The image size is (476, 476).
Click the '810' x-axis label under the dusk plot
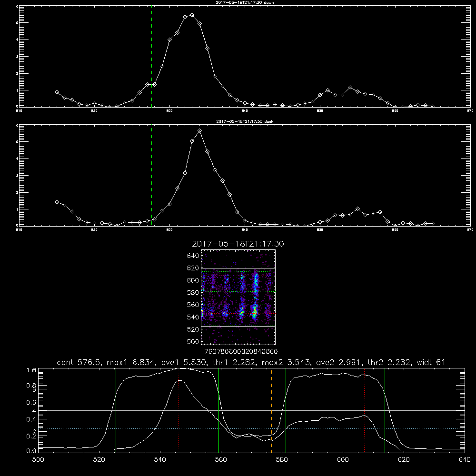click(x=19, y=230)
